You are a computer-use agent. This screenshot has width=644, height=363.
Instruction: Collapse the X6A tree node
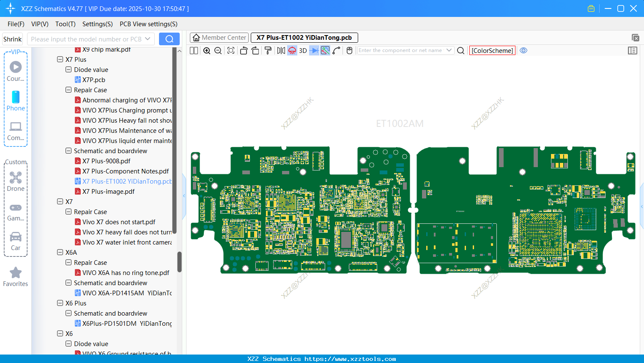tap(60, 253)
